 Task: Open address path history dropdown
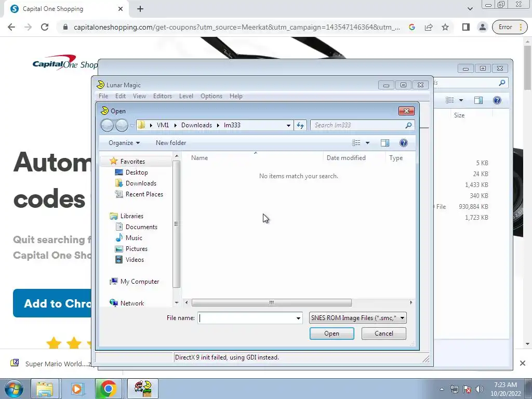pos(288,125)
